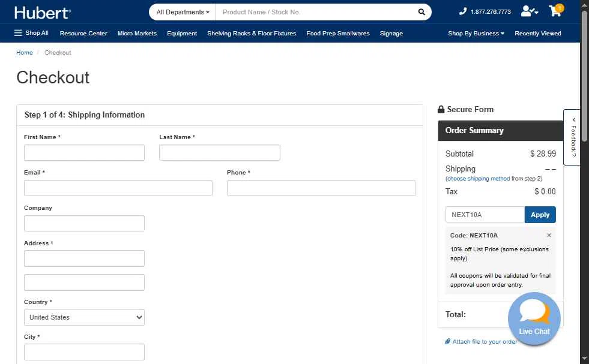Click the second Address line field

pyautogui.click(x=84, y=282)
